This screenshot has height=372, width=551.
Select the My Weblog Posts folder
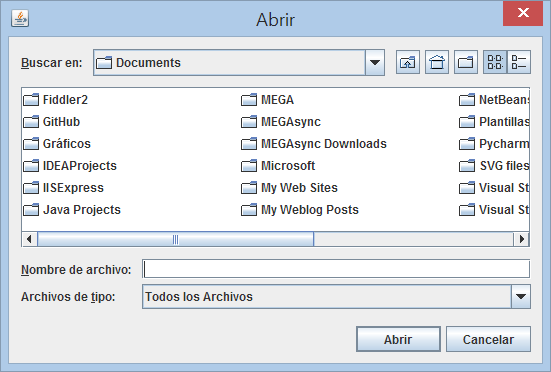[x=300, y=210]
